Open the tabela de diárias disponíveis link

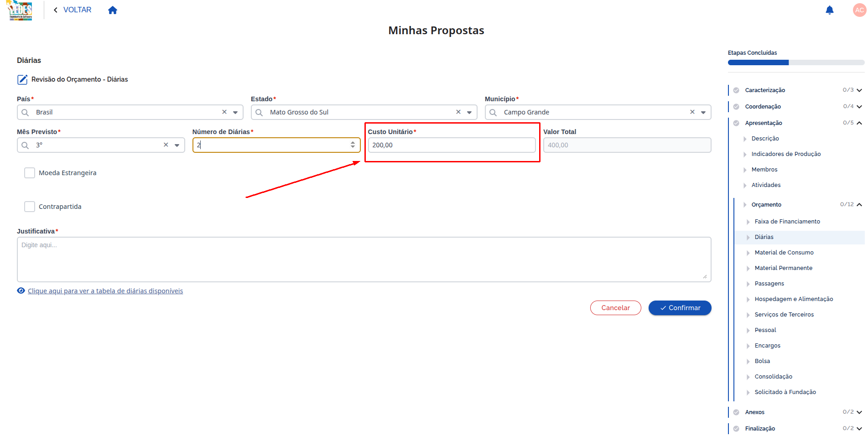(105, 291)
